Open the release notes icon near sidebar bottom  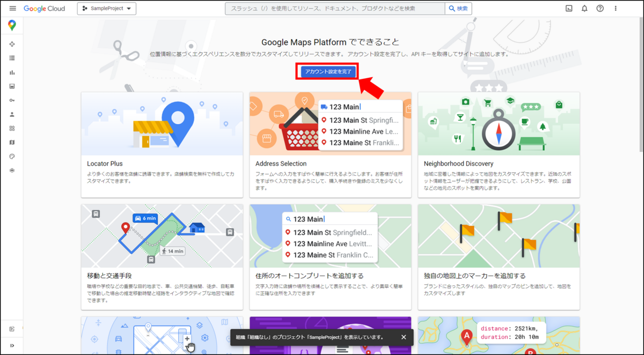pyautogui.click(x=12, y=329)
